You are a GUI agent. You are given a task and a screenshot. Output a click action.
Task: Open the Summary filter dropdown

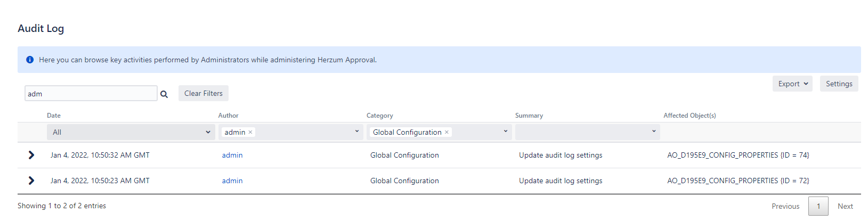point(587,132)
